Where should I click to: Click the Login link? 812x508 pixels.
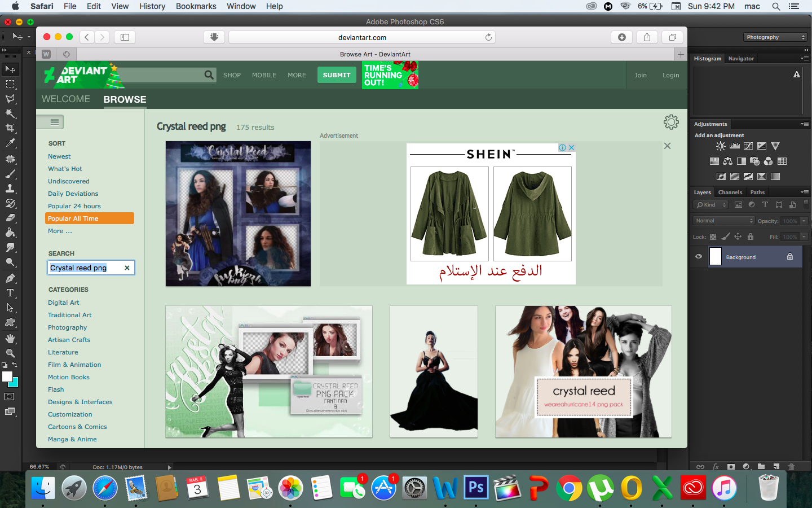coord(671,75)
